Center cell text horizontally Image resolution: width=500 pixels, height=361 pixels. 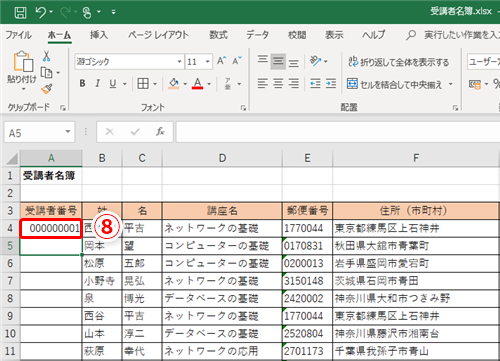(x=278, y=83)
